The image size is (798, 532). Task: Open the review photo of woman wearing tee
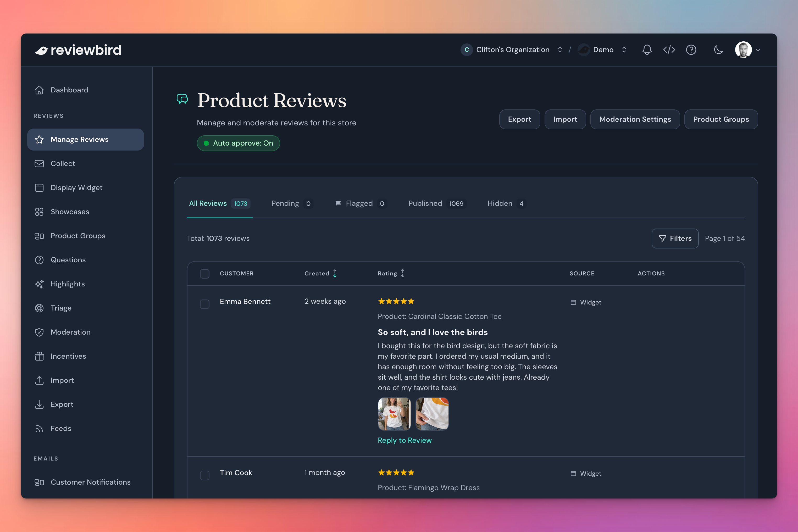pyautogui.click(x=394, y=414)
